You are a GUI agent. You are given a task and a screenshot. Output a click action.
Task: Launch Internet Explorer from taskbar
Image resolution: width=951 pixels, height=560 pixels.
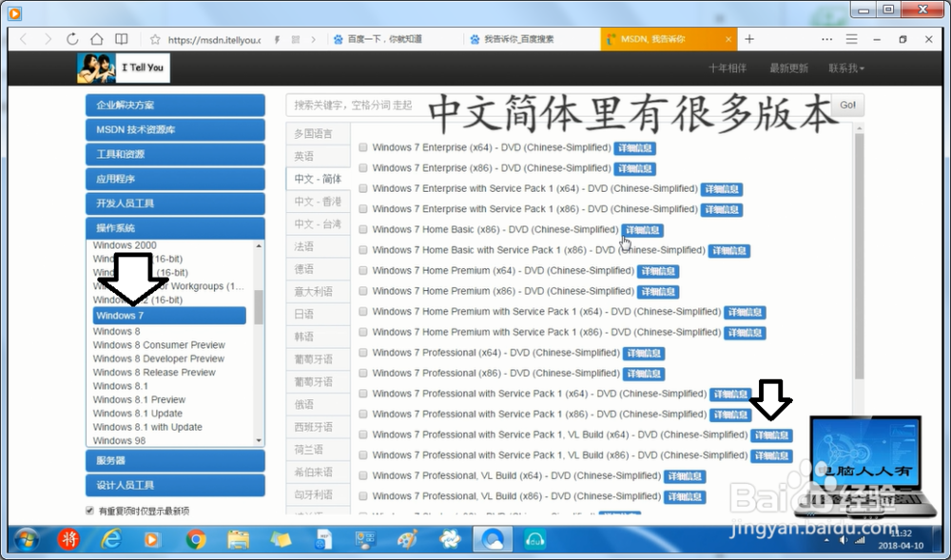point(111,539)
